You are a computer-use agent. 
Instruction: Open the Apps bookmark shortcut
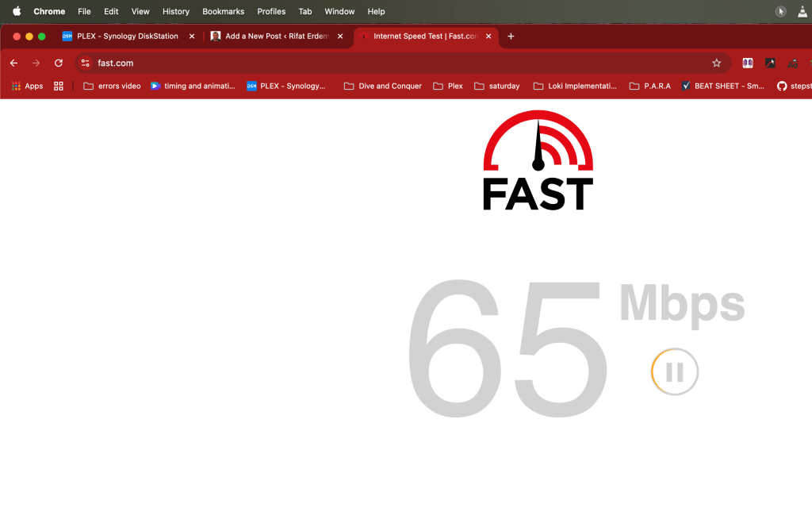[x=28, y=86]
